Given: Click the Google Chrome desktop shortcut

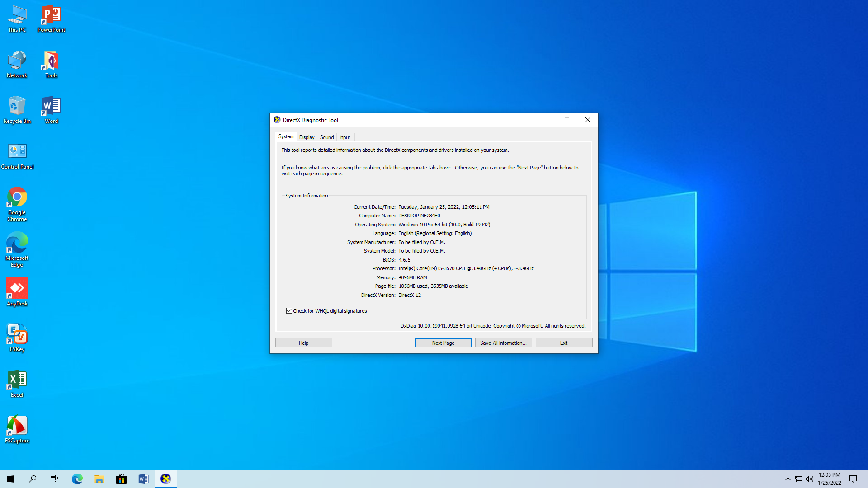Looking at the screenshot, I should point(17,204).
